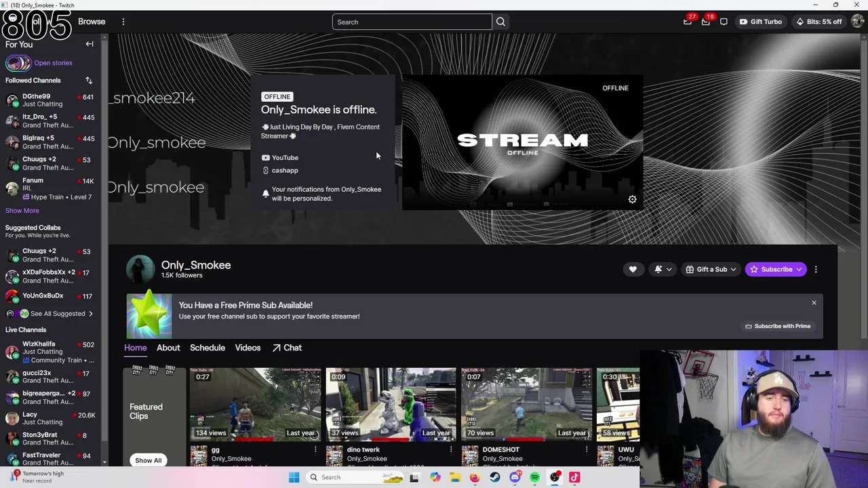The image size is (868, 488).
Task: Play the gg clip thumbnail
Action: pos(255,404)
